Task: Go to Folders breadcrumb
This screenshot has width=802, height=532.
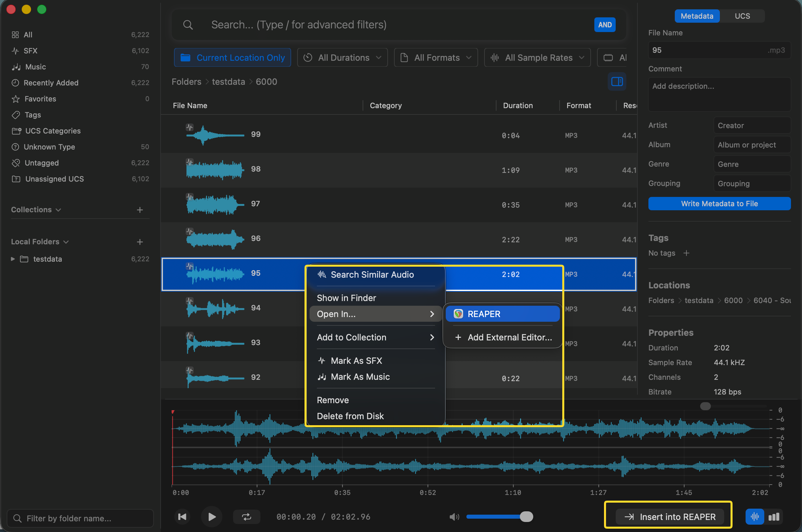Action: pos(186,82)
